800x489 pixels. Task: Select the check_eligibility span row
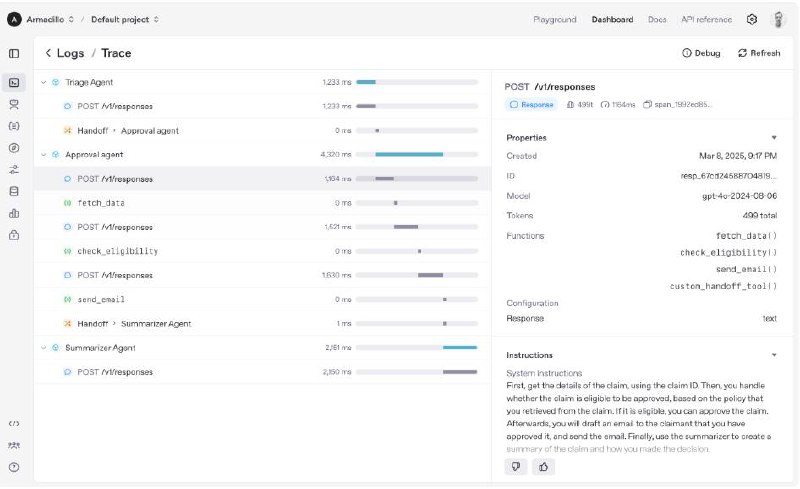[x=262, y=251]
